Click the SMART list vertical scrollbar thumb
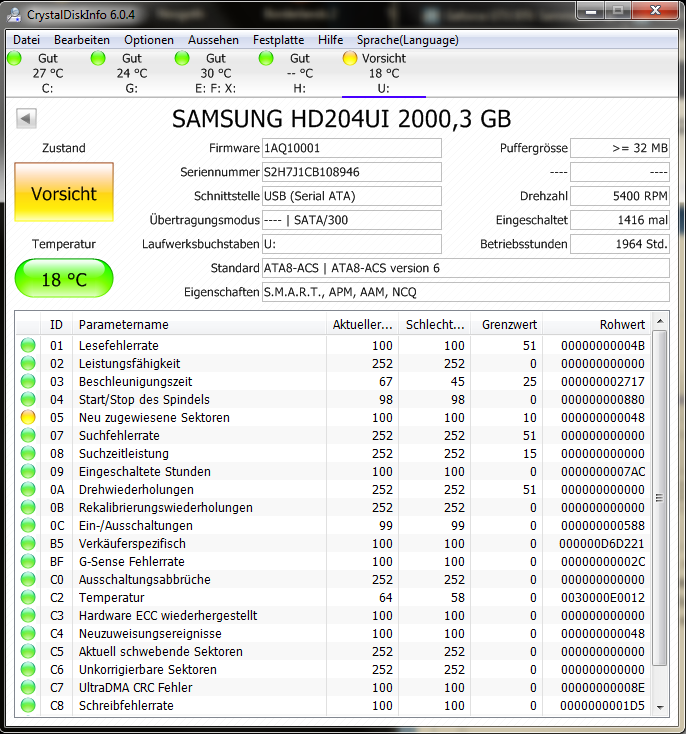Screen dimensions: 686x734 [660, 498]
